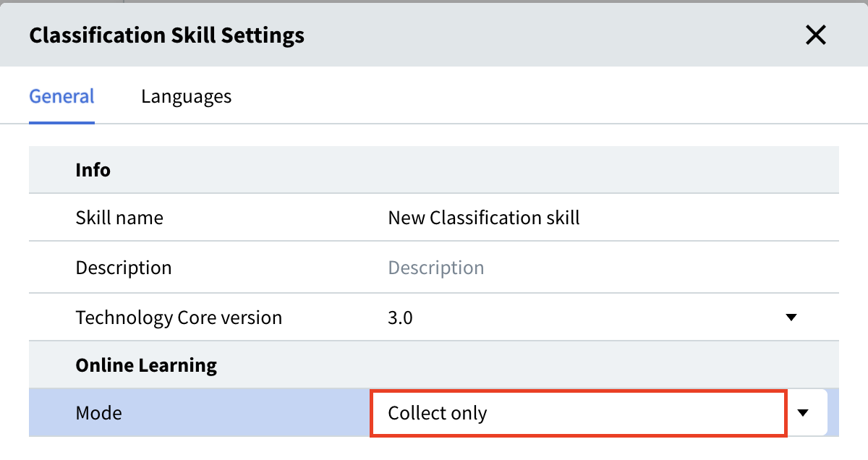Expand the Technology Core version dropdown arrow
This screenshot has height=460, width=868.
(x=791, y=318)
